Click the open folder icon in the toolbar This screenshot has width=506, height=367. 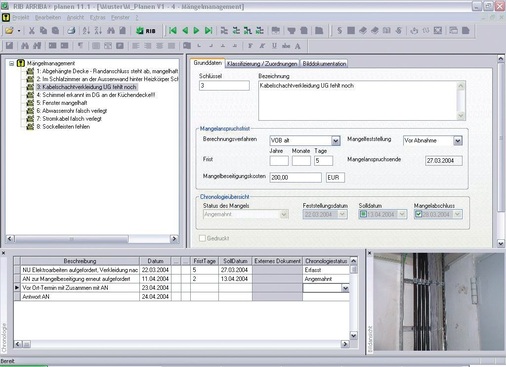point(9,31)
